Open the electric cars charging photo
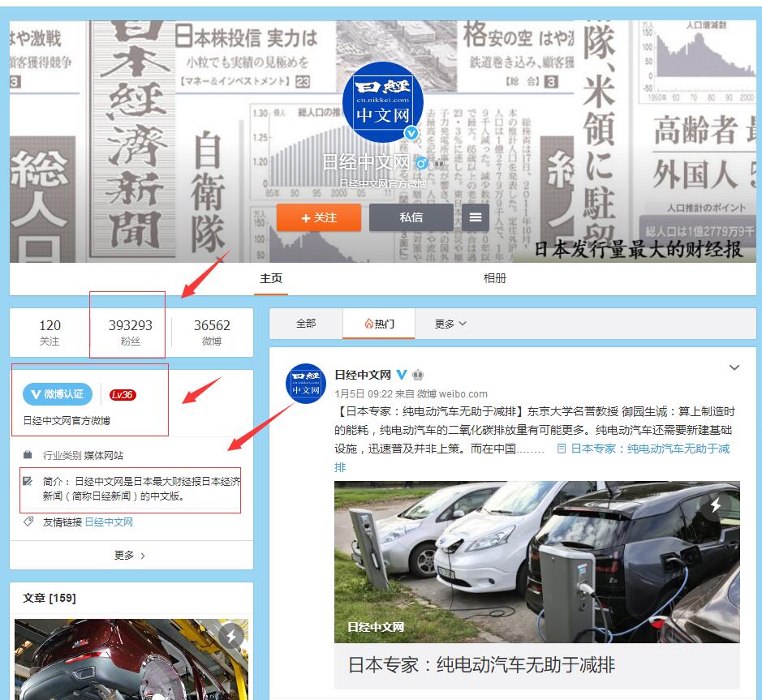The image size is (762, 700). [x=537, y=562]
